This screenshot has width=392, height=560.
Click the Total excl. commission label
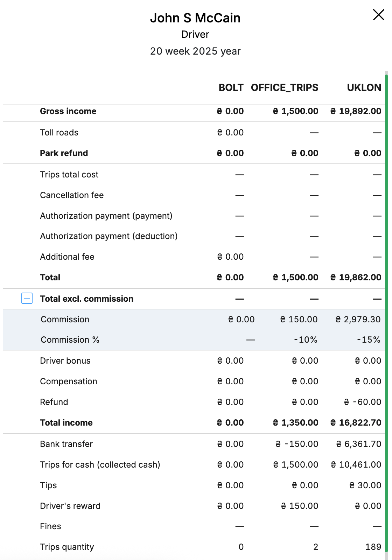pyautogui.click(x=87, y=299)
